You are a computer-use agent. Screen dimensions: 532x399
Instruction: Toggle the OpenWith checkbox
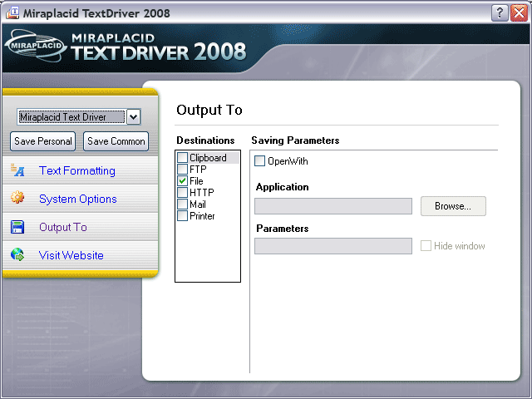tap(260, 160)
